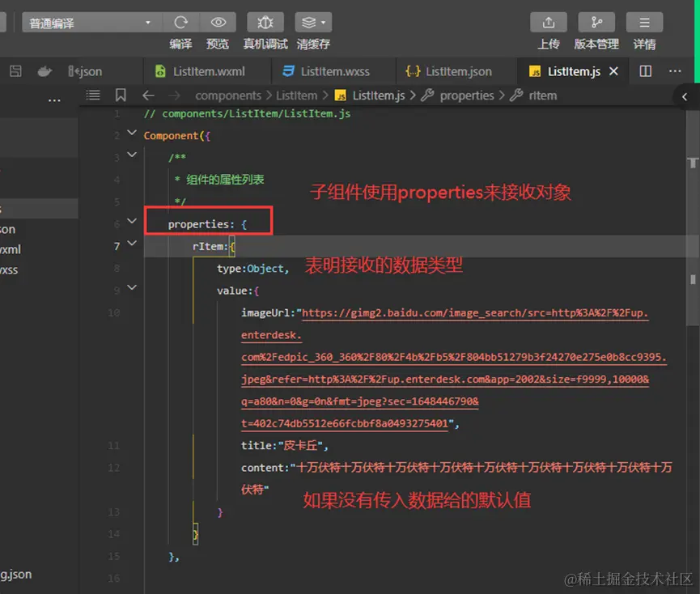Select the file ending in g.json in sidebar
Image resolution: width=700 pixels, height=594 pixels.
(x=16, y=575)
